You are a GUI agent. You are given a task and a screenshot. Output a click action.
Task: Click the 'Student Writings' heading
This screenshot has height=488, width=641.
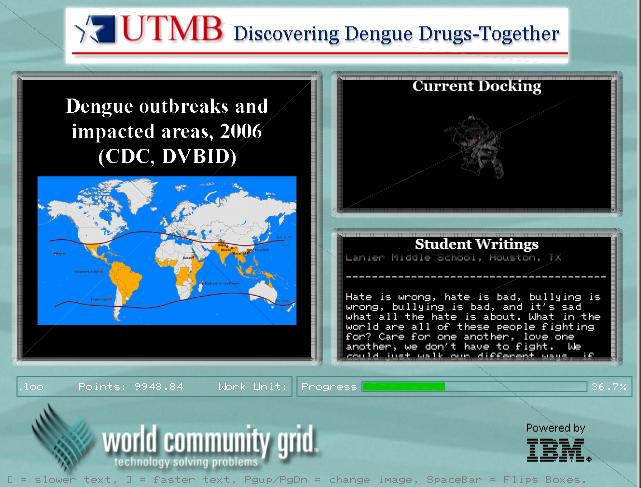click(x=477, y=244)
